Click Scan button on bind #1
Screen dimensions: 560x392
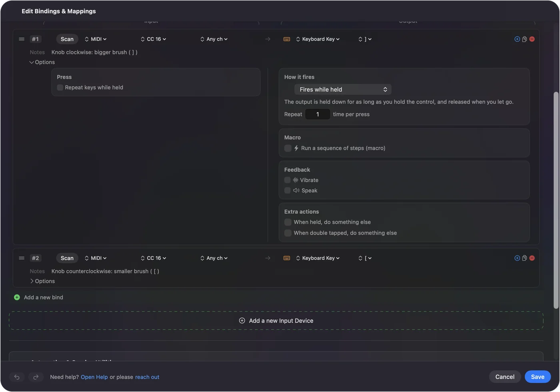[67, 39]
